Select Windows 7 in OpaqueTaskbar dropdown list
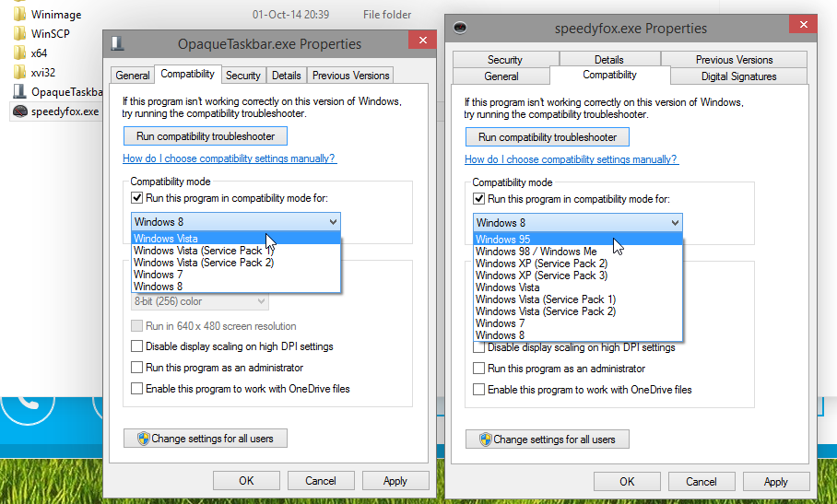Viewport: 837px width, 504px height. tap(236, 275)
